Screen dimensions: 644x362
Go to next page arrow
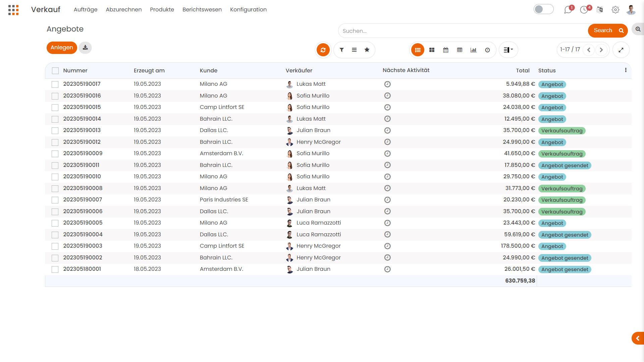[x=601, y=50]
